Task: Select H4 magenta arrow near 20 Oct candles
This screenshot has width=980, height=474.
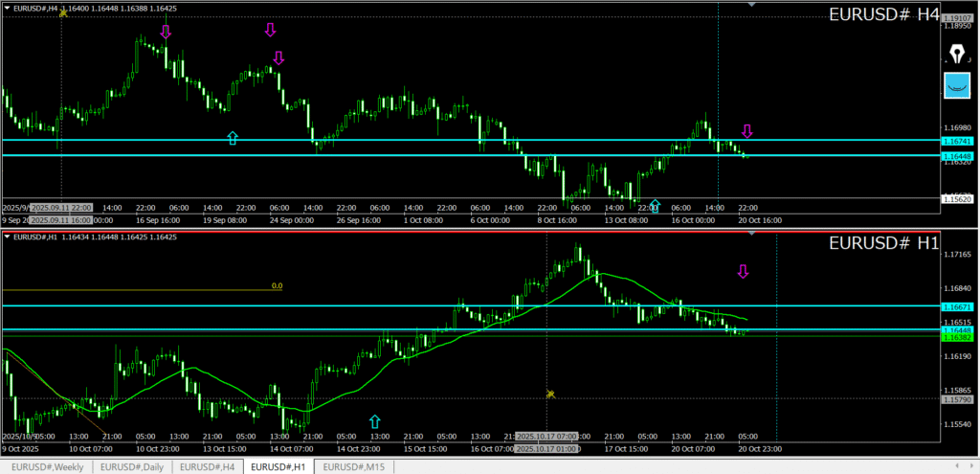Action: [747, 131]
